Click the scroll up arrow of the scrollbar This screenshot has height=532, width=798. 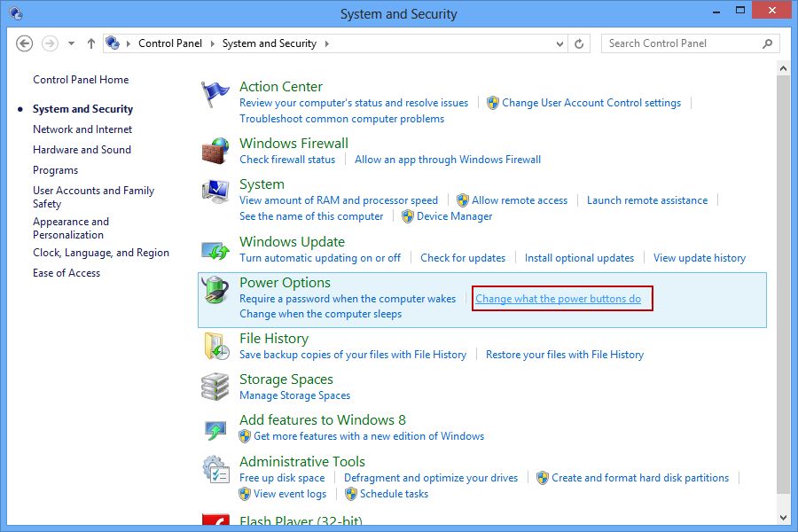click(783, 67)
